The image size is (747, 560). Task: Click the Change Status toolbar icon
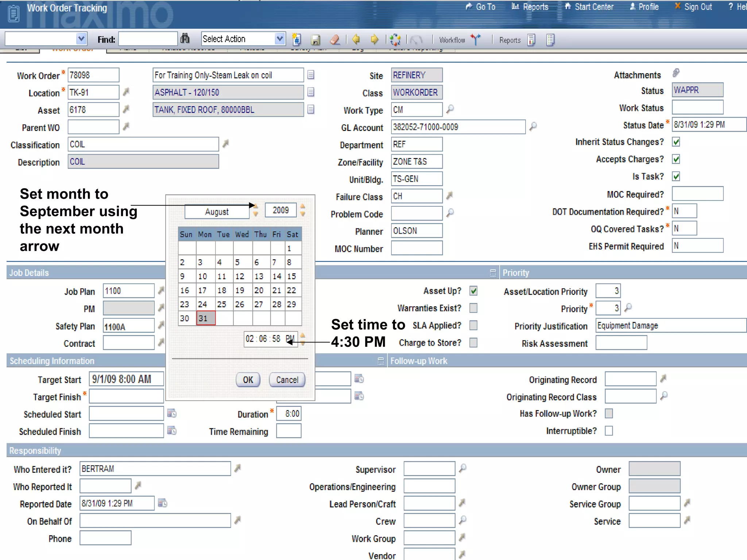[x=395, y=39]
